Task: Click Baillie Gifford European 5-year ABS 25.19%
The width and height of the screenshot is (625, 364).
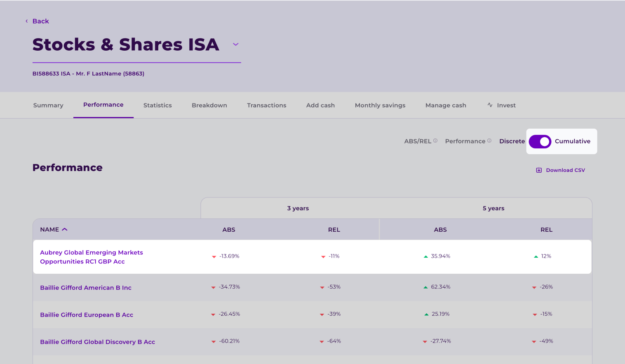Action: 441,314
